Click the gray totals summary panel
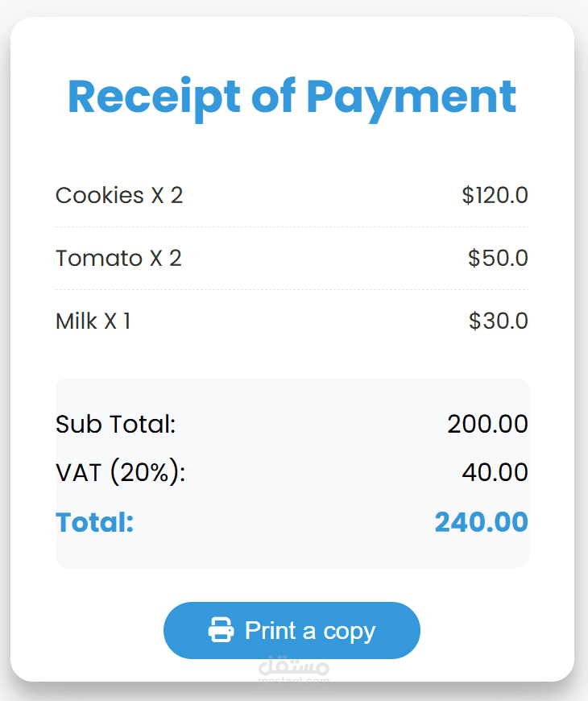588x701 pixels. tap(292, 473)
